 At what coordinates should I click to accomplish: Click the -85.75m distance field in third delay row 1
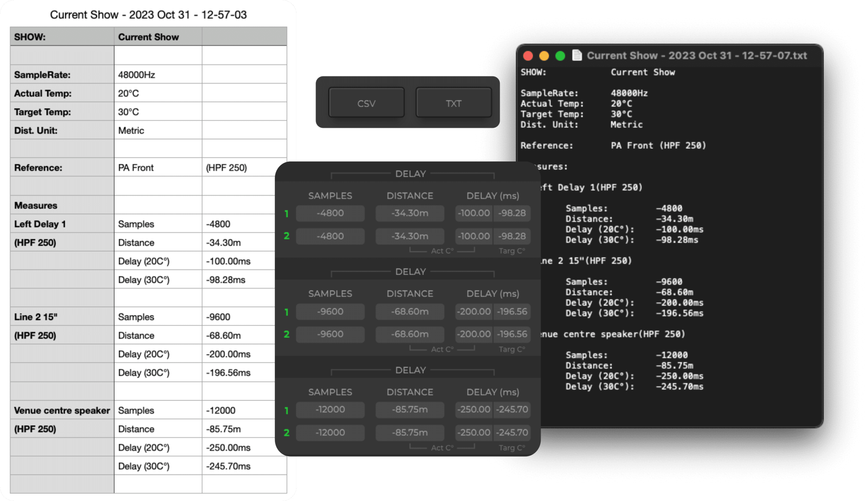(x=410, y=409)
